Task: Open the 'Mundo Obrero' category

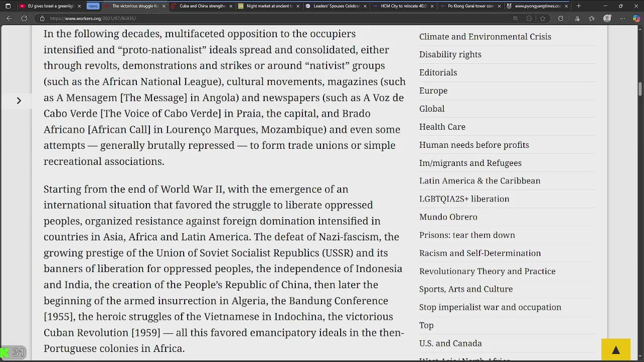Action: [x=448, y=217]
